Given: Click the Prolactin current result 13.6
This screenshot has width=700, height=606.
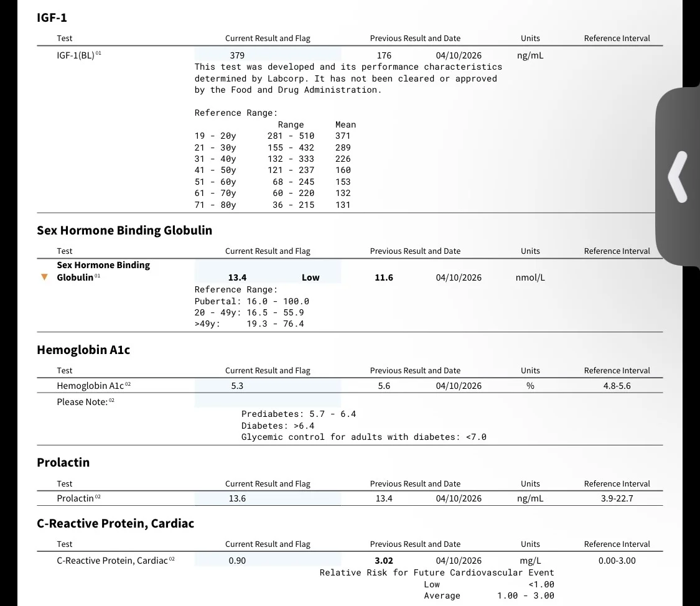Looking at the screenshot, I should pos(237,498).
